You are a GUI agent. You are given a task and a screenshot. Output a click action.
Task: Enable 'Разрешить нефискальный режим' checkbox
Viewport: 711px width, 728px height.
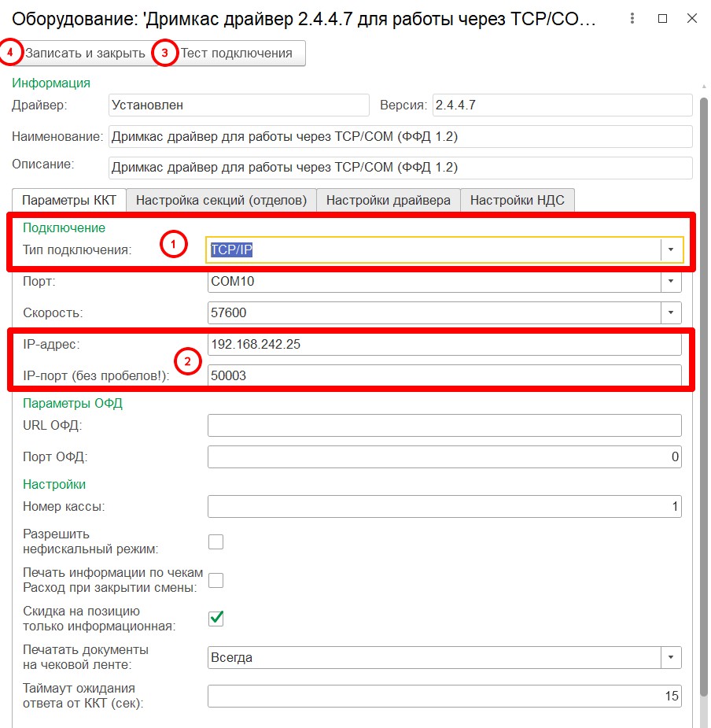216,541
